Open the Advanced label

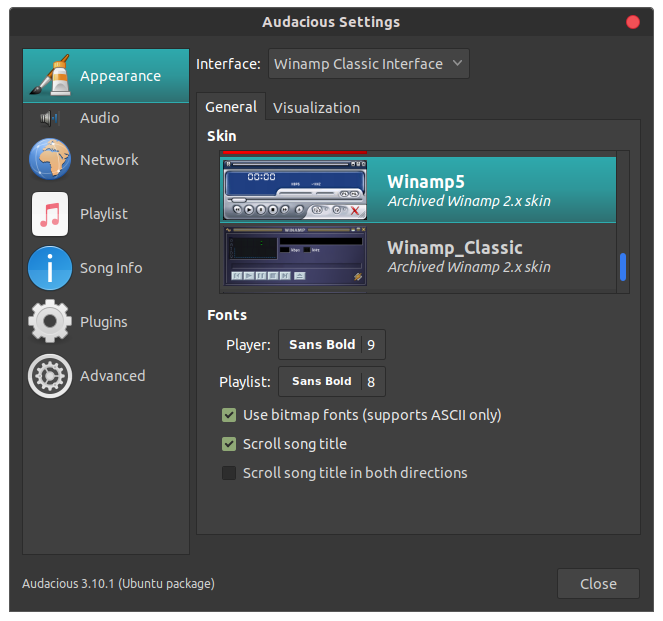point(112,376)
